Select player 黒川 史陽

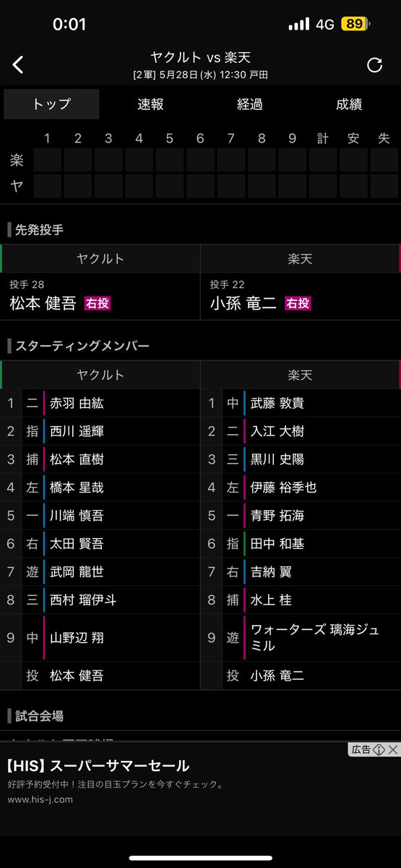277,459
